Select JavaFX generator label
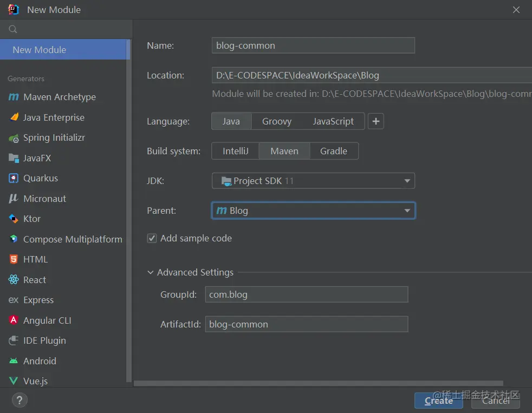 37,158
